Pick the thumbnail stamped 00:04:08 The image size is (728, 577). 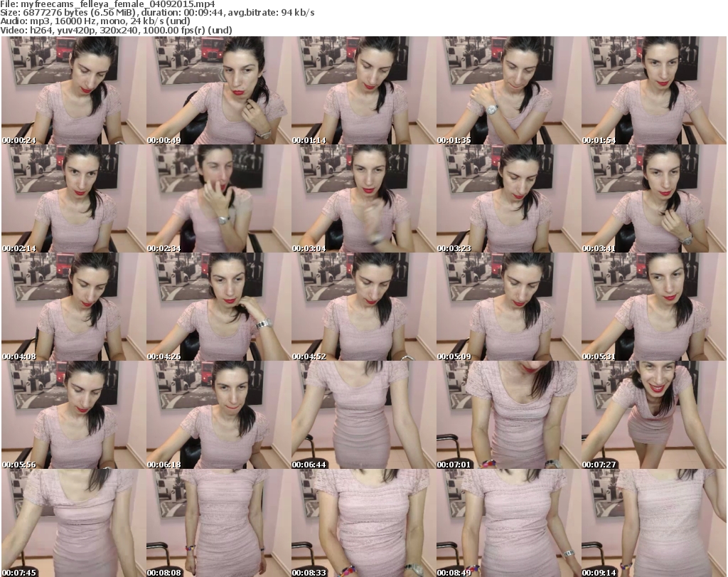pos(74,307)
